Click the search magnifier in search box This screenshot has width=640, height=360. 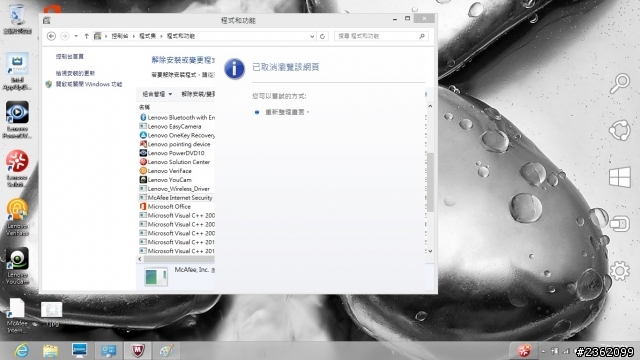[422, 36]
